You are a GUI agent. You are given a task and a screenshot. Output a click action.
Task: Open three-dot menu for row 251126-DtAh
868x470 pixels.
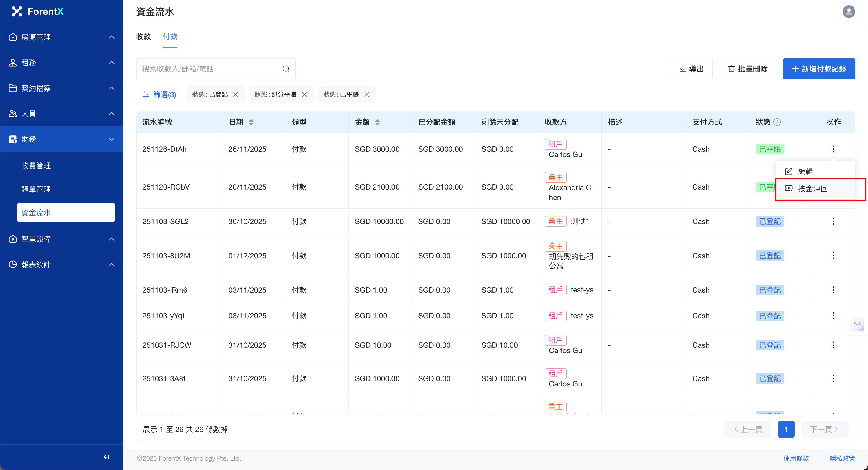pos(833,149)
